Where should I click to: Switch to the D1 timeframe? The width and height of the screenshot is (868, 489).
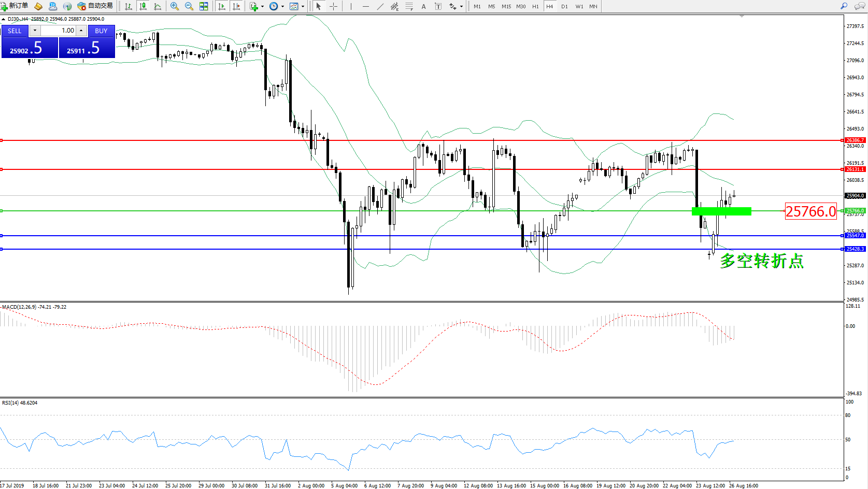pyautogui.click(x=564, y=7)
